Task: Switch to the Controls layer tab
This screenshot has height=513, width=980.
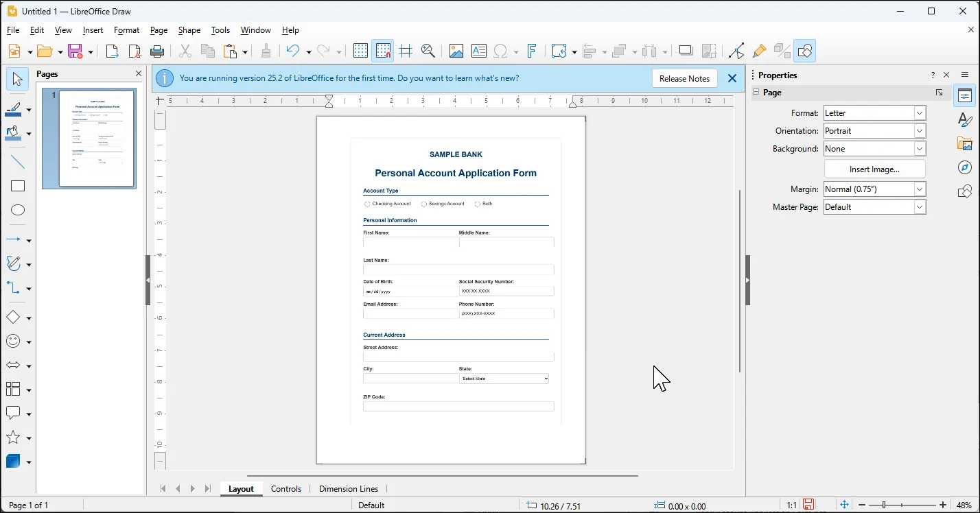Action: tap(286, 489)
